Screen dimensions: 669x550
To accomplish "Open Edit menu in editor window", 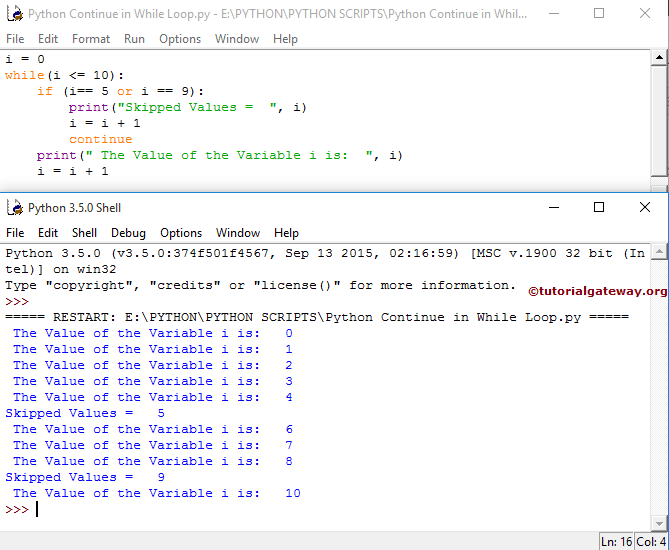I will tap(48, 39).
